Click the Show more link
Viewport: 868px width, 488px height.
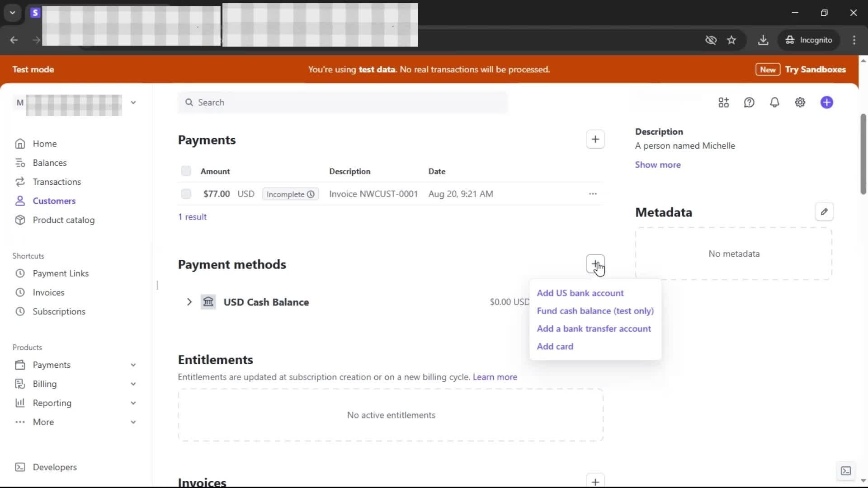pyautogui.click(x=657, y=165)
